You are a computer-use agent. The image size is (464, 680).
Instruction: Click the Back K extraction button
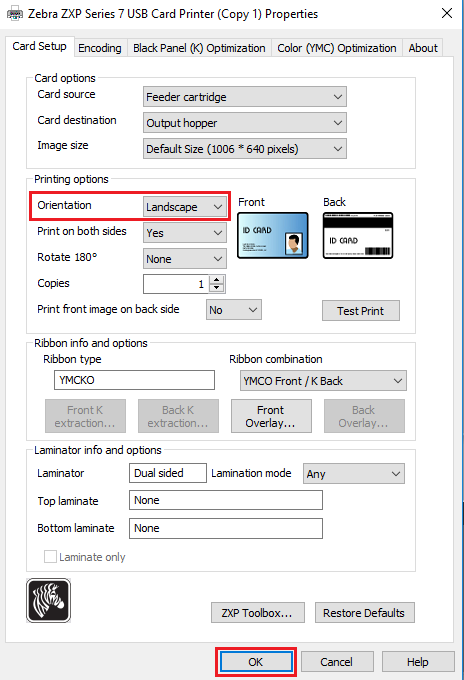click(178, 416)
